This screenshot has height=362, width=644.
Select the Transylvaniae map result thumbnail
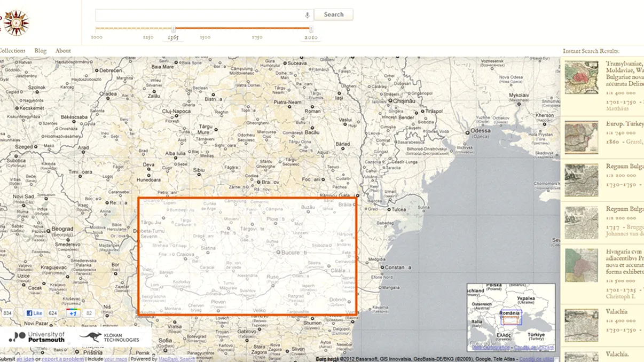click(581, 77)
